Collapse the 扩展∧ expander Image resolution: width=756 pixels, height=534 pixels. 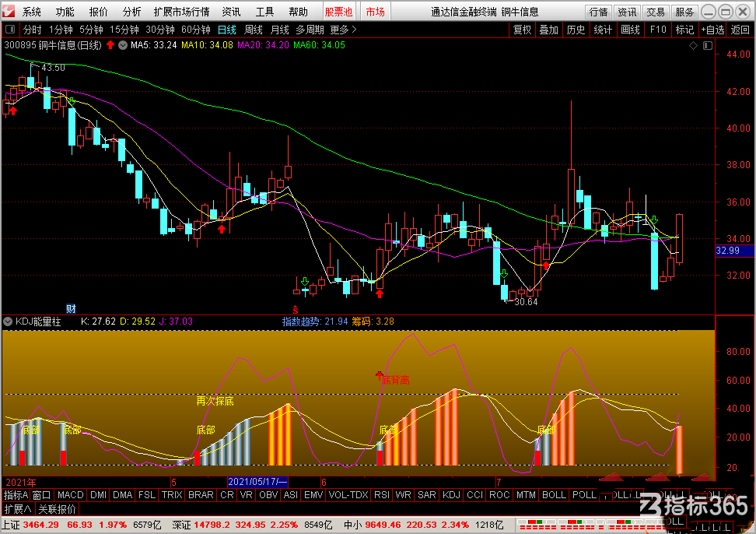click(18, 509)
